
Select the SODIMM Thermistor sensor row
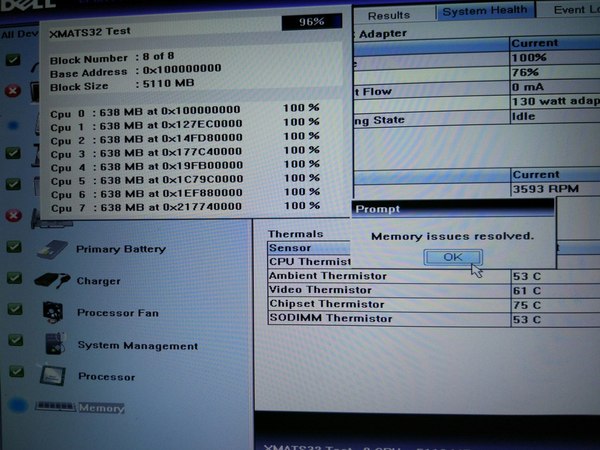click(x=330, y=318)
